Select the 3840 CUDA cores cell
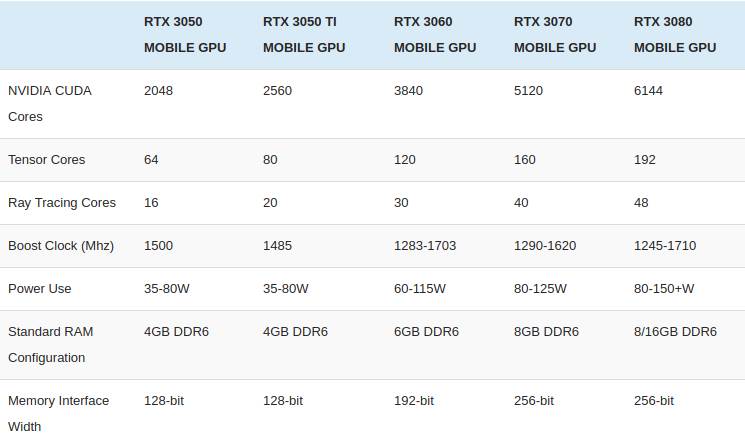Screen dimensions: 745x448 (409, 91)
